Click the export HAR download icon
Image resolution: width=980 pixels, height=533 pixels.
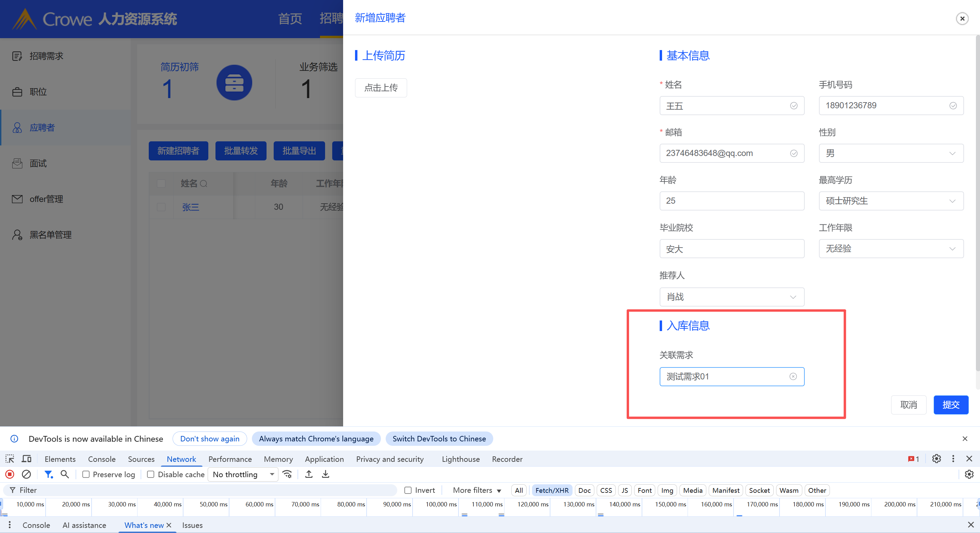pyautogui.click(x=326, y=474)
